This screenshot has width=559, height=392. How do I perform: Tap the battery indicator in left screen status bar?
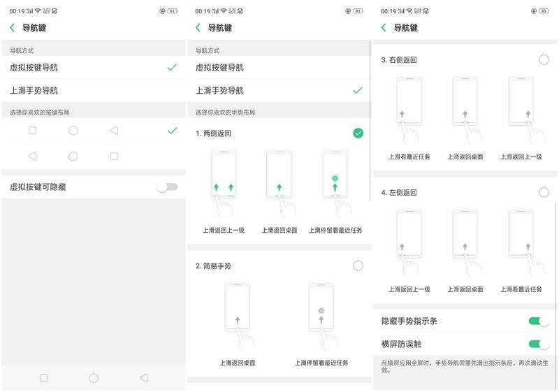[x=172, y=11]
